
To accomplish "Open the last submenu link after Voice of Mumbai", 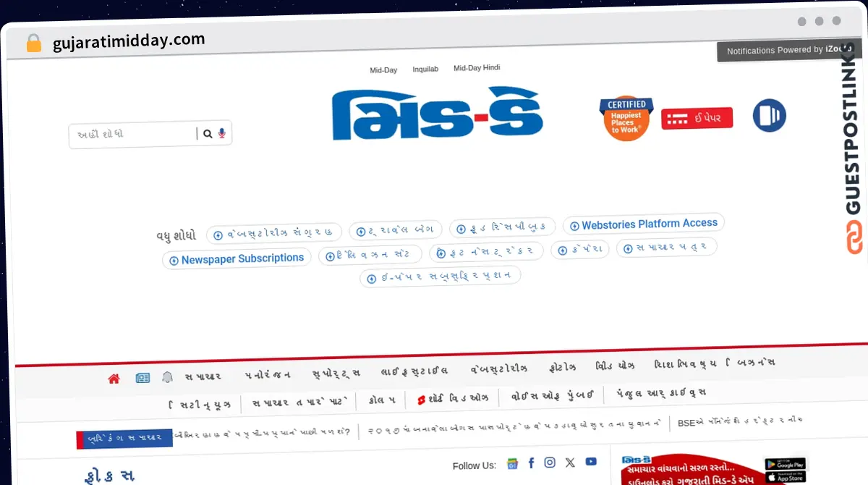I will pyautogui.click(x=661, y=393).
